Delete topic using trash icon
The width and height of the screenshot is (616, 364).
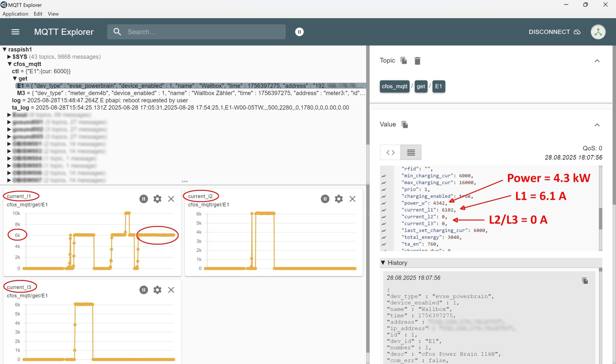(x=417, y=61)
